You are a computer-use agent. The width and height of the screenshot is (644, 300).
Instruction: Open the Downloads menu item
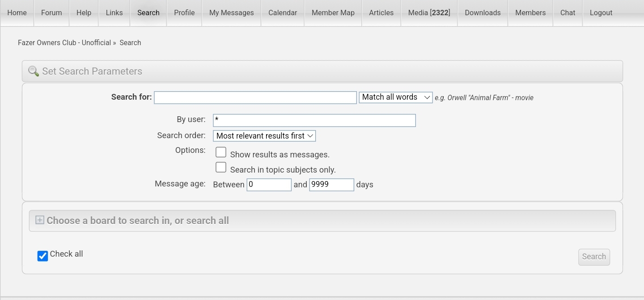[x=483, y=13]
